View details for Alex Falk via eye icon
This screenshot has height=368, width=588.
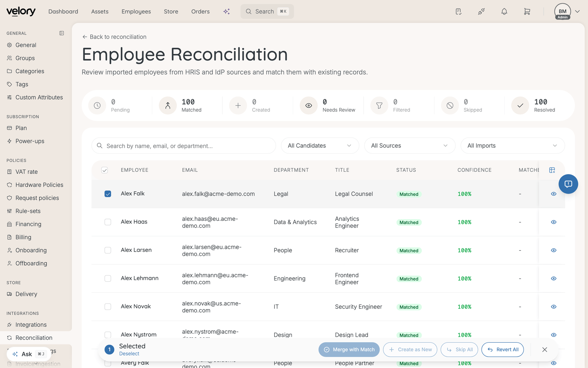tap(554, 194)
